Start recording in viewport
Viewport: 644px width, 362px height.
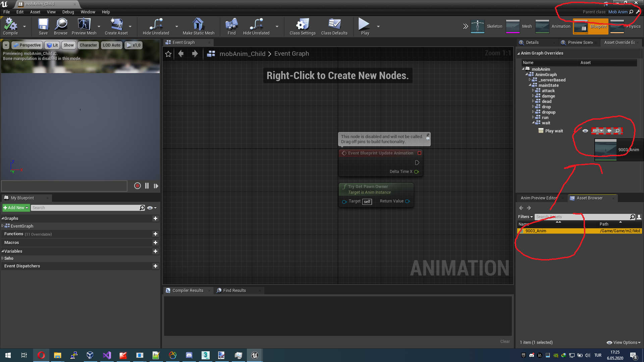pos(138,186)
